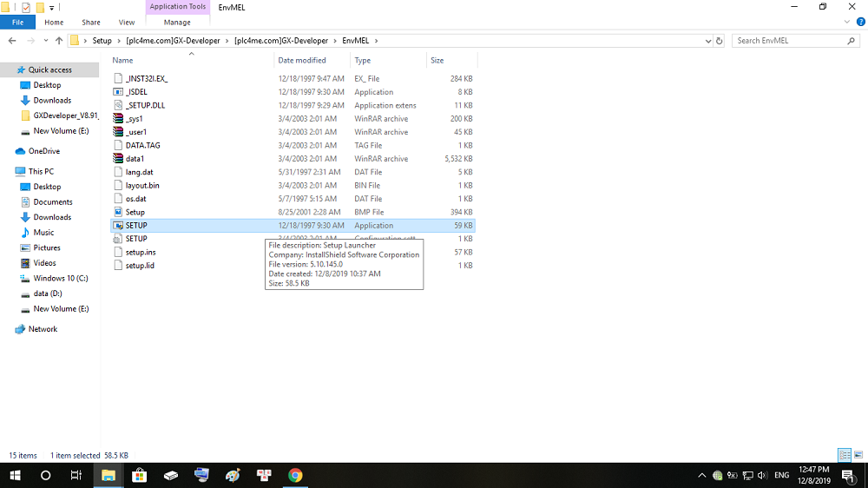Open Task View on the taskbar
The width and height of the screenshot is (868, 488).
pos(76,475)
